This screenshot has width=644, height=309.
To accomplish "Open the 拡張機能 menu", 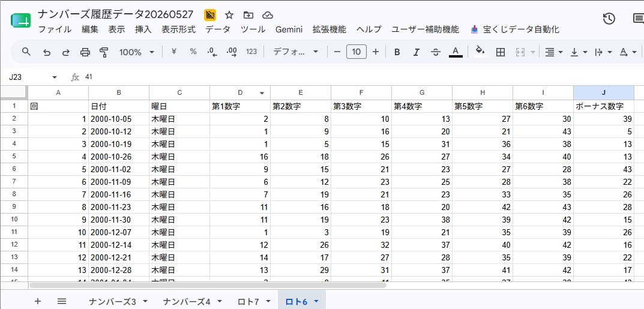I will click(x=330, y=29).
